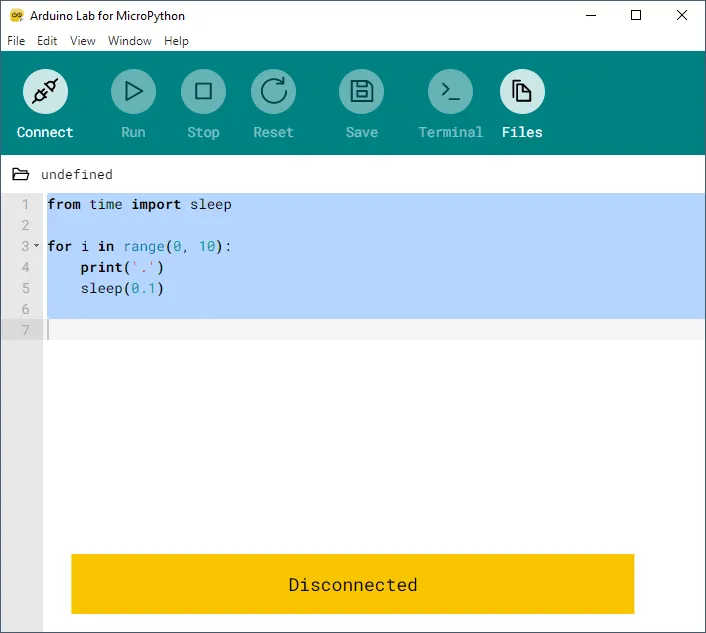Place cursor on empty line 7 of editor
706x633 pixels.
point(376,330)
